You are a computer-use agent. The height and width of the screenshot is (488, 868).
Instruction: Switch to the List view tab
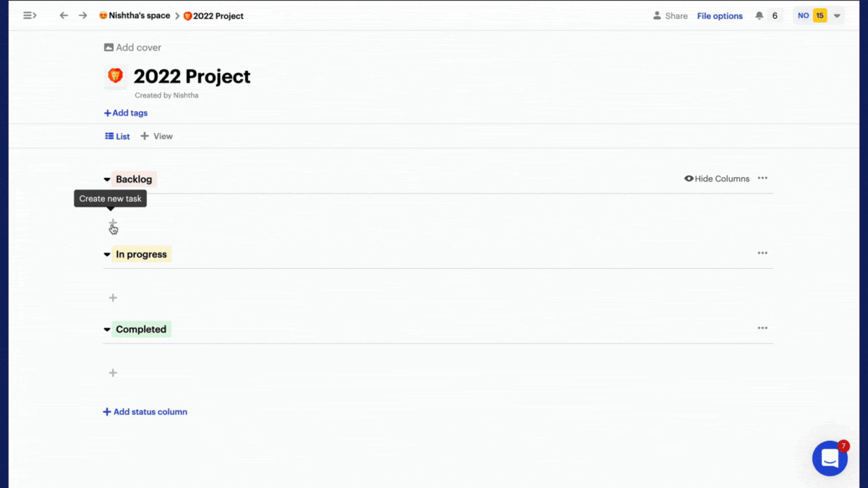117,136
